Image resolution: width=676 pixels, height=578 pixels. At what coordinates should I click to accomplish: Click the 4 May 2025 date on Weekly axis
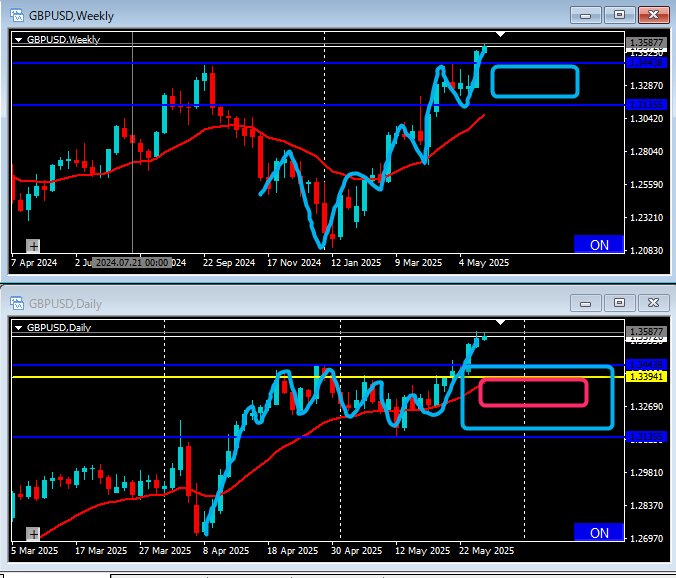click(x=484, y=262)
